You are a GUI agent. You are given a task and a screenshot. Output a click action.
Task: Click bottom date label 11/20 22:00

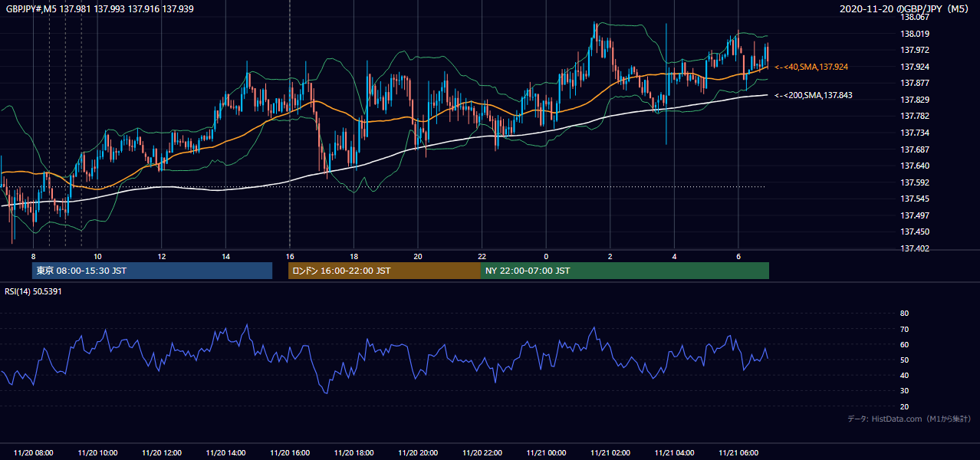482,453
